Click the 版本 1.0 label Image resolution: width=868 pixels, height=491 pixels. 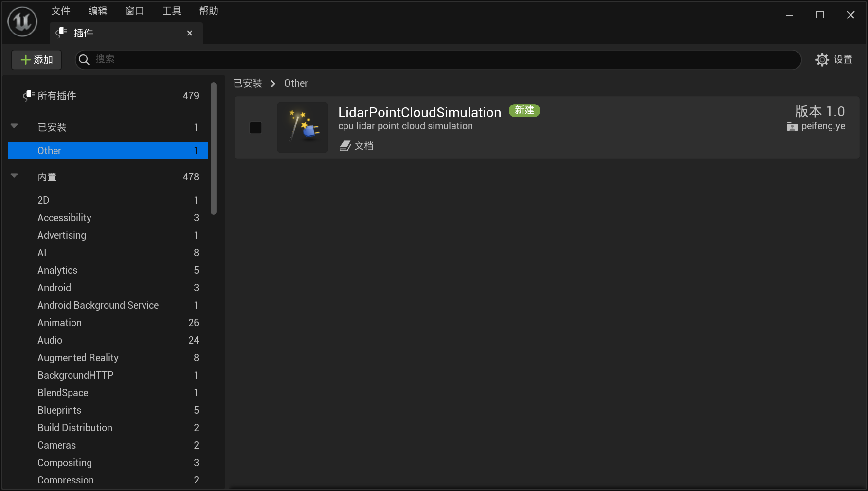pyautogui.click(x=820, y=111)
